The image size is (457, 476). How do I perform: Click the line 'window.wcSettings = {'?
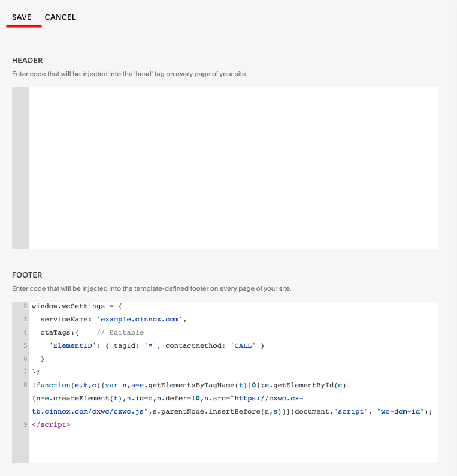[x=77, y=306]
